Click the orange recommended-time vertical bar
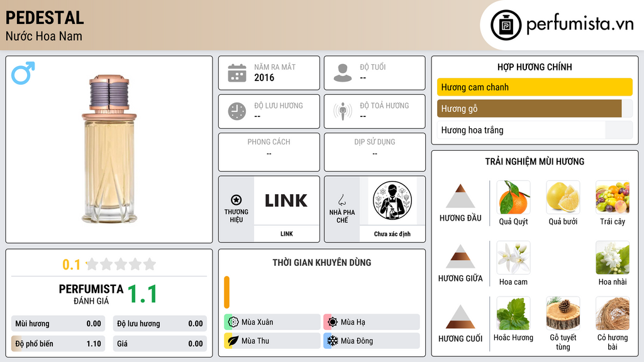Screen dimensions: 644x362 click(226, 292)
